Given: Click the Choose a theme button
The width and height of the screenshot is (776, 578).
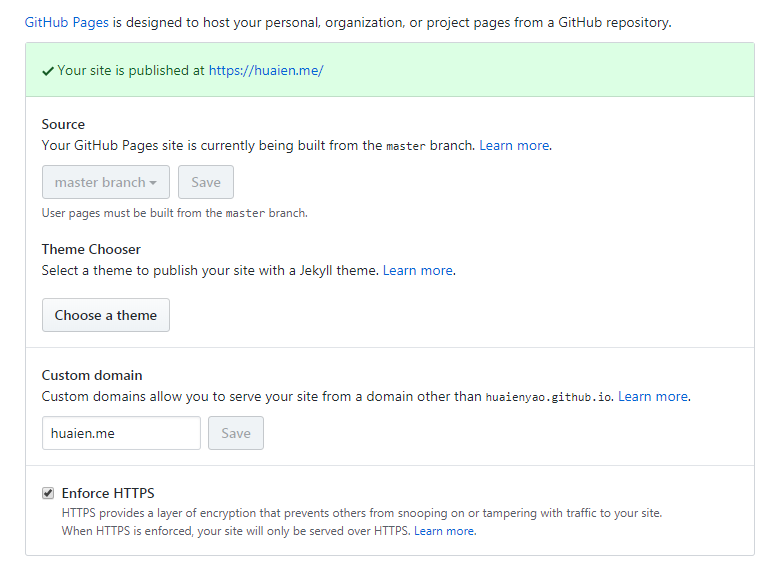Looking at the screenshot, I should tap(106, 315).
